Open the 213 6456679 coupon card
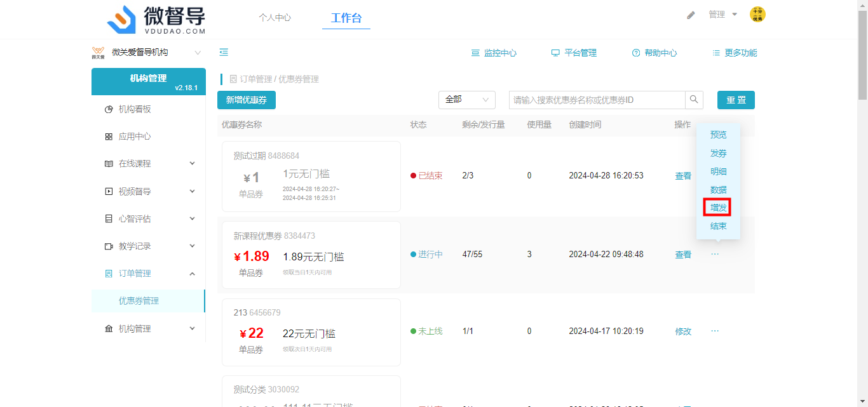Image resolution: width=868 pixels, height=407 pixels. click(311, 332)
